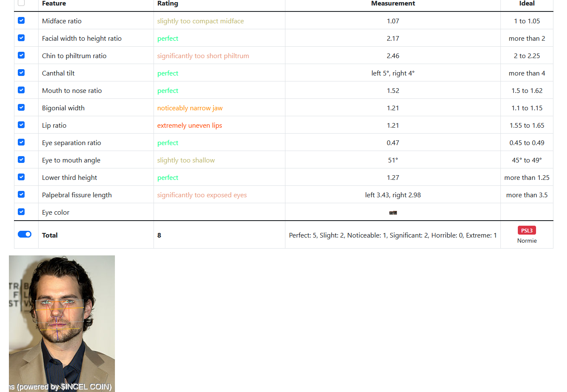Open the analyzed face photo thumbnail

[62, 324]
